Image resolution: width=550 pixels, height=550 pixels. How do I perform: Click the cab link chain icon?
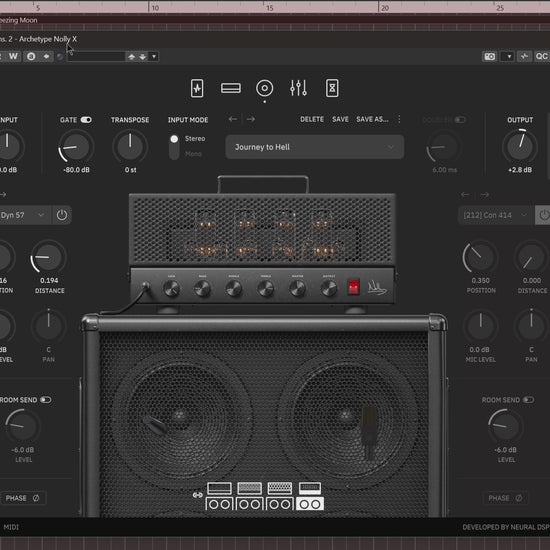tap(197, 495)
